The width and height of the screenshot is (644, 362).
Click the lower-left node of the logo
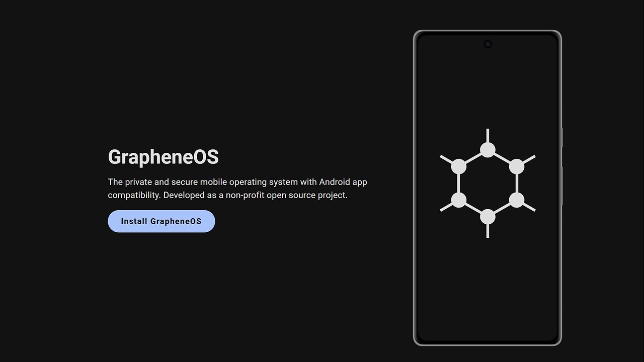tap(458, 200)
